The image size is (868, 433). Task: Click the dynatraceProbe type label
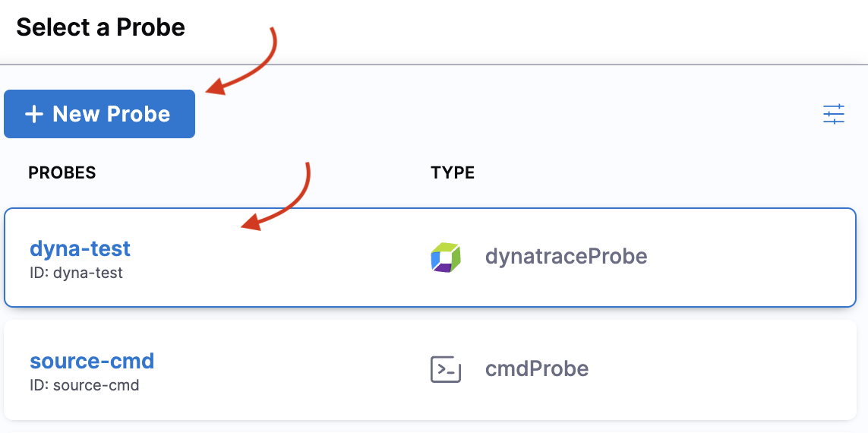tap(566, 257)
